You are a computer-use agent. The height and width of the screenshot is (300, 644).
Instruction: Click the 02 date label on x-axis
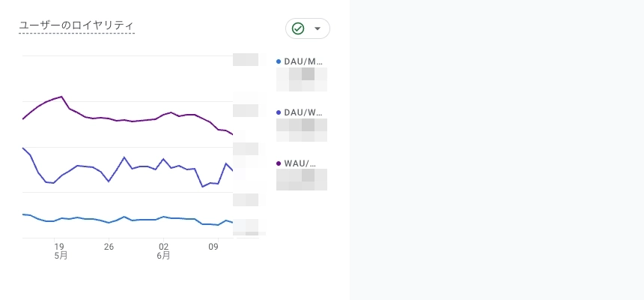[x=163, y=247]
